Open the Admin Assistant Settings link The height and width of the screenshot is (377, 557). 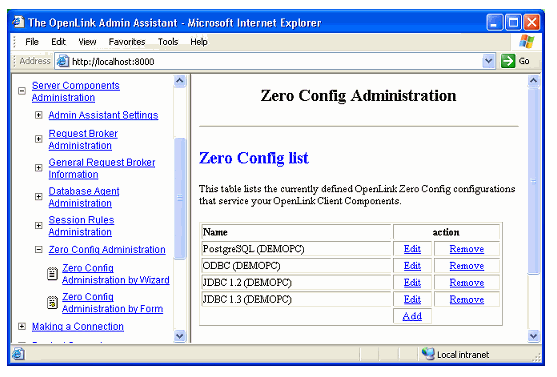pyautogui.click(x=103, y=115)
